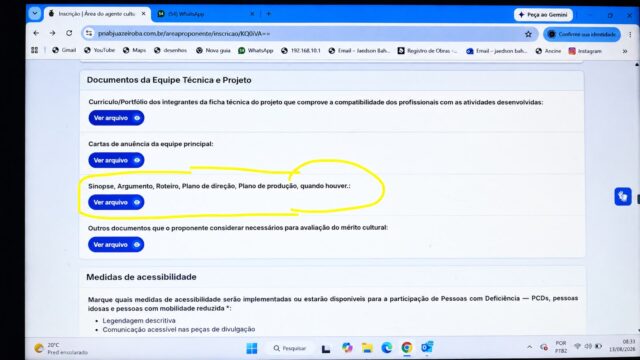The height and width of the screenshot is (360, 640).
Task: Reload the current page
Action: coord(69,33)
